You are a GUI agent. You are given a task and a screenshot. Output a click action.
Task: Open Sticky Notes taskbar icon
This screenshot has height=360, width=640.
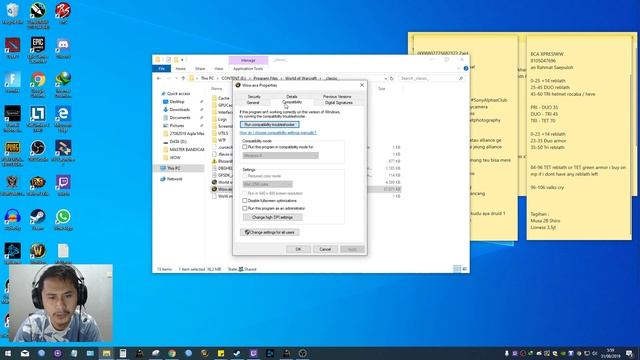221,353
